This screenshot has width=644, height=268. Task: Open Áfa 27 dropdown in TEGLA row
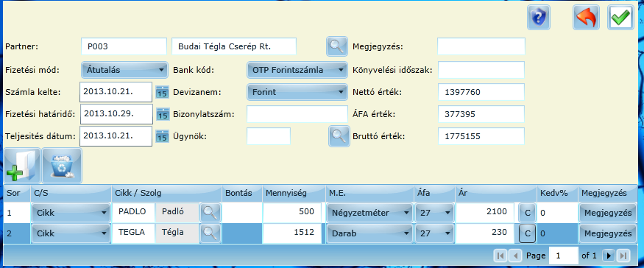(x=434, y=233)
